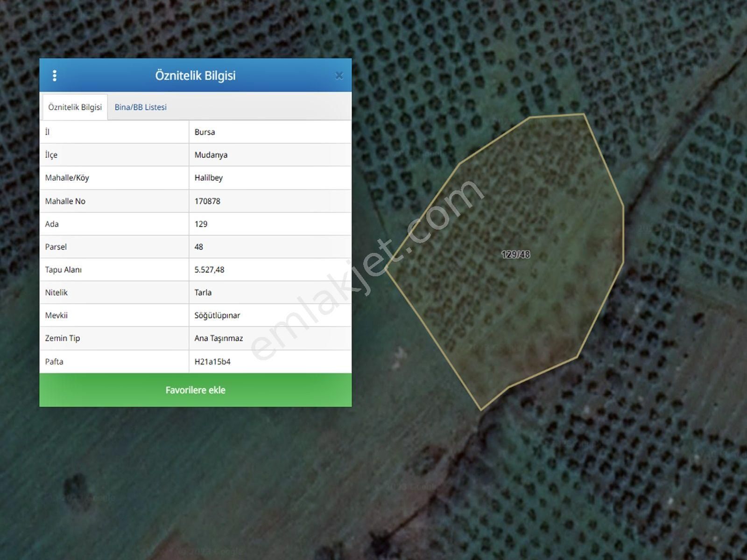
Task: Select the Halilbey neighborhood value
Action: 209,178
